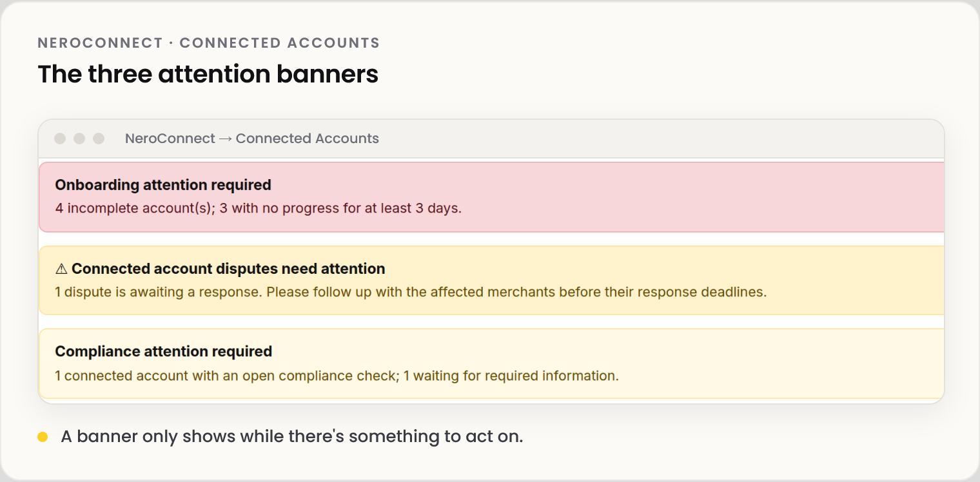Click the "The three attention banners" heading
980x482 pixels.
pos(208,74)
